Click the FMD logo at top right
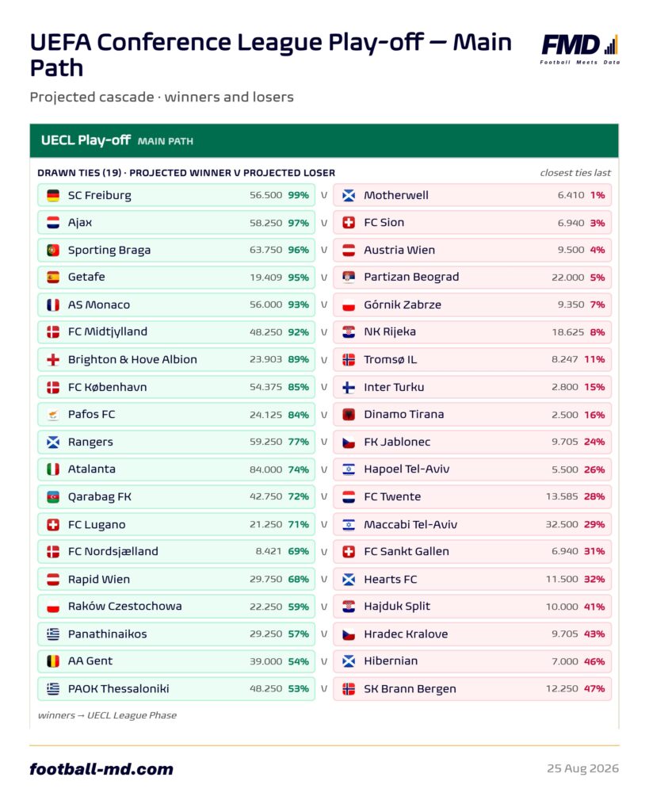Image resolution: width=649 pixels, height=812 pixels. (579, 48)
